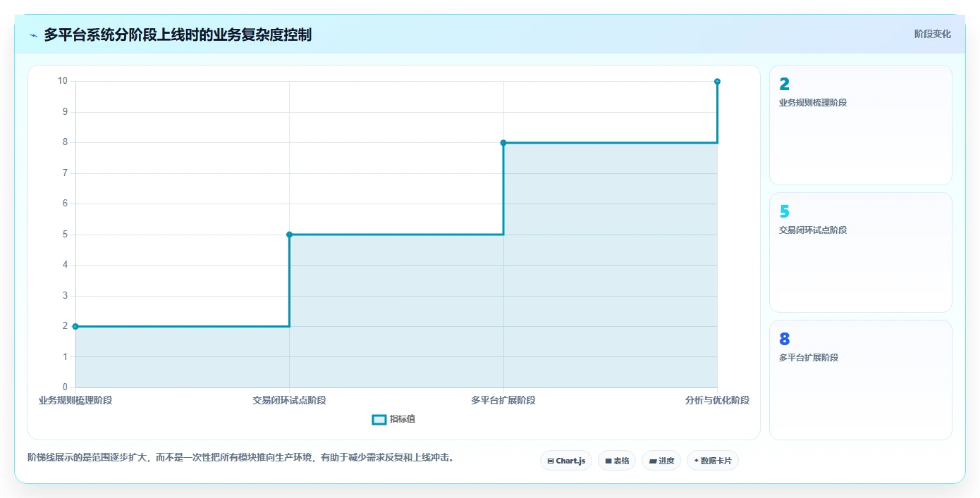The width and height of the screenshot is (980, 498).
Task: Click the y-axis tick label 10
Action: [63, 81]
